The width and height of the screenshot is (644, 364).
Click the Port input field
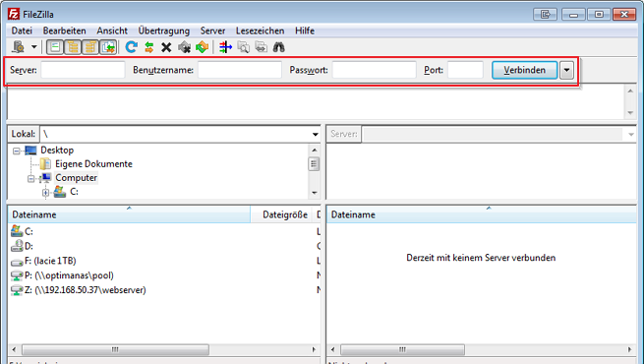click(465, 70)
